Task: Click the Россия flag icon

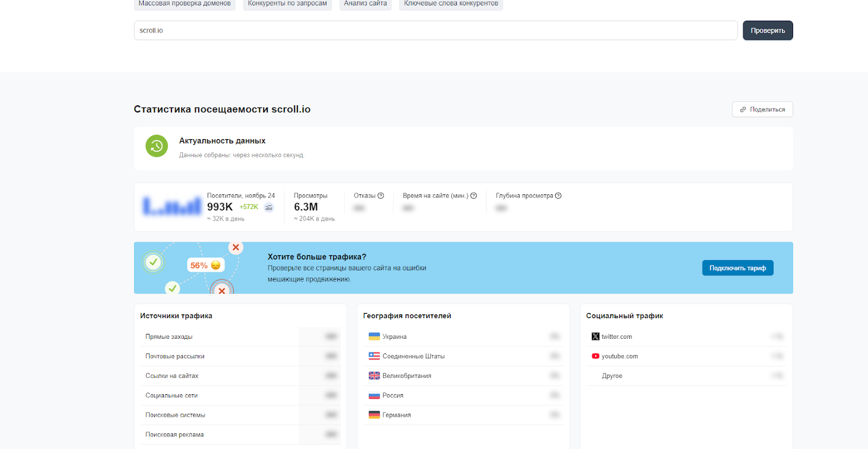Action: pyautogui.click(x=374, y=395)
